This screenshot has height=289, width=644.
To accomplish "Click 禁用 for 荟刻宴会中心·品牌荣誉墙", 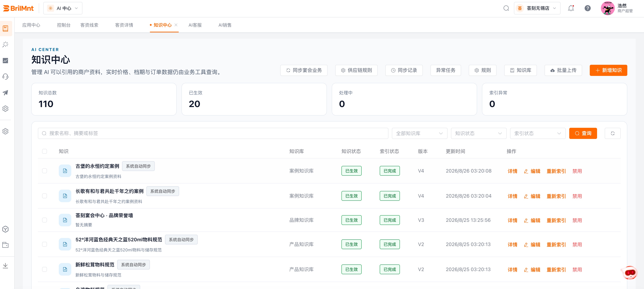I will click(577, 220).
